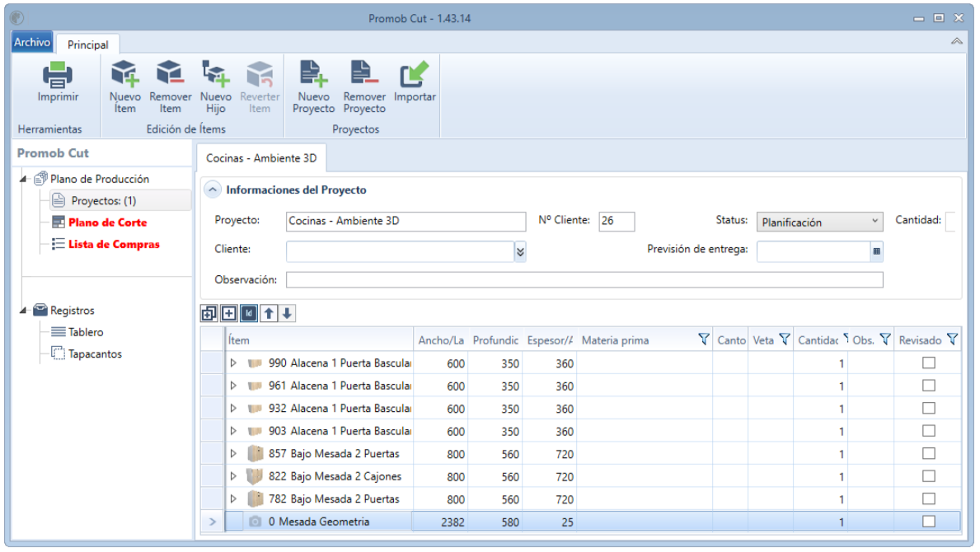Click Remover Proyecto icon
The image size is (980, 552).
pos(363,73)
